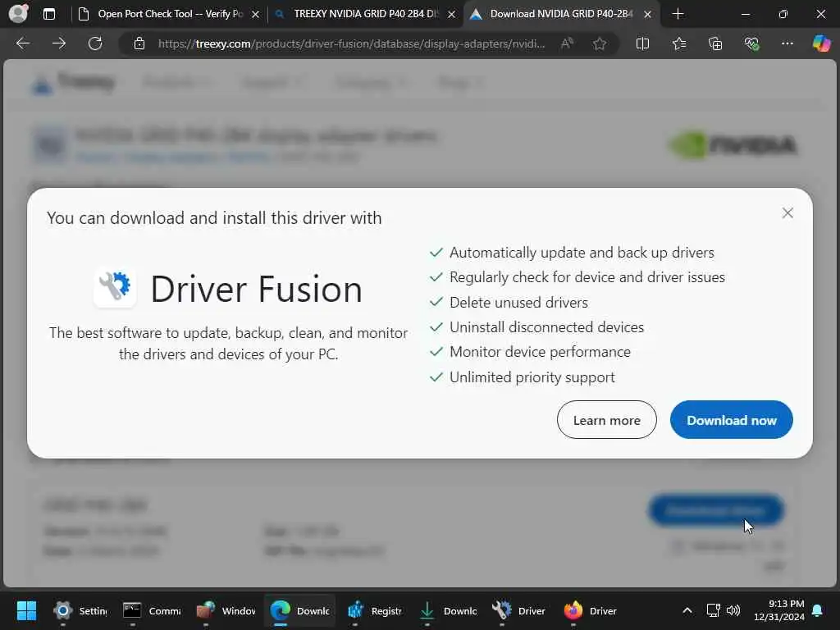The height and width of the screenshot is (630, 840).
Task: Open clock and calendar 9:13 PM
Action: point(779,610)
